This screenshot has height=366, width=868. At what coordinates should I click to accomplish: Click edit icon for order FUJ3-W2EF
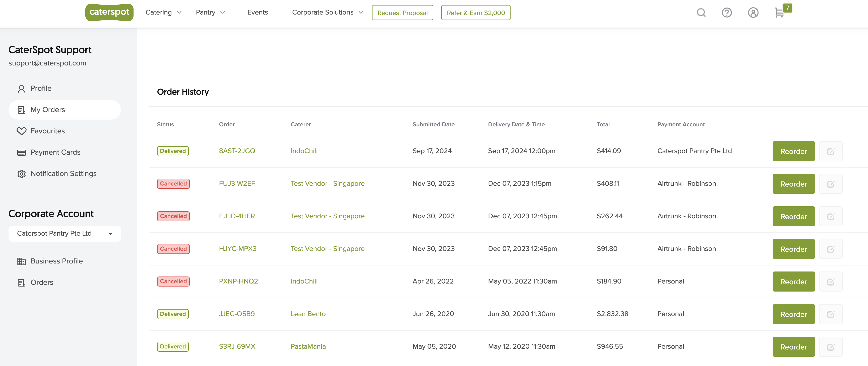tap(831, 184)
